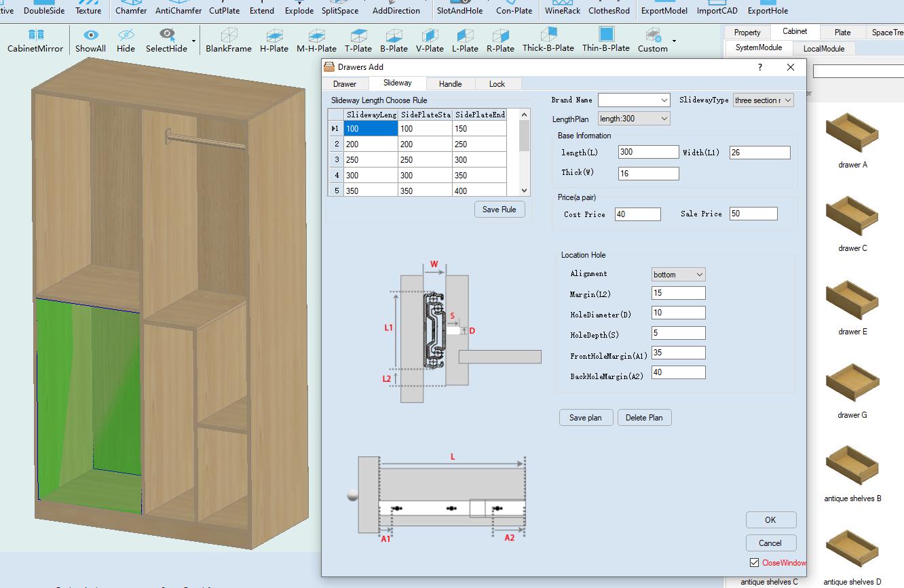Viewport: 904px width, 588px height.
Task: Switch to the Handle tab
Action: 450,84
